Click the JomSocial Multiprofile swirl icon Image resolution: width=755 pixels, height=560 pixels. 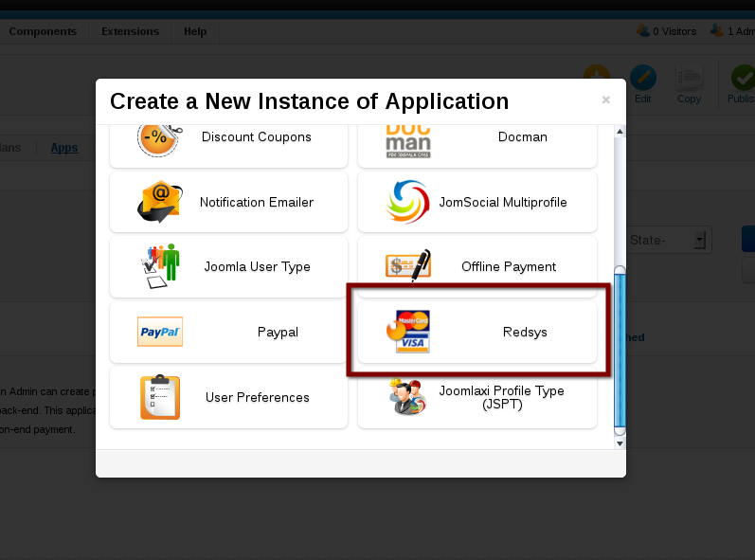click(x=408, y=202)
